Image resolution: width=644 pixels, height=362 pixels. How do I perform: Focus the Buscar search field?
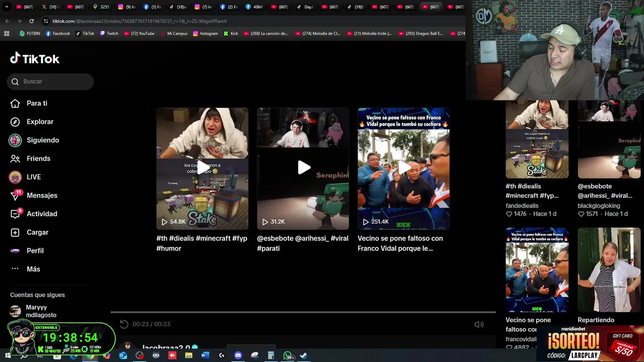coord(50,81)
